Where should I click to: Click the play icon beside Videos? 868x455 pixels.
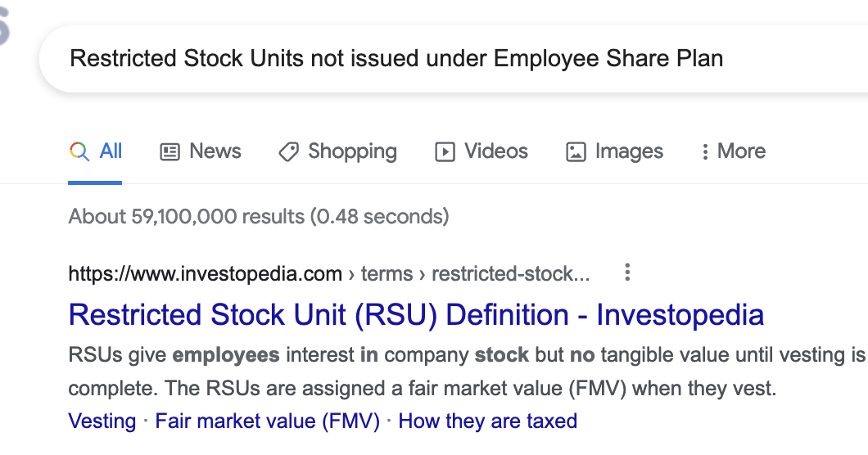point(445,151)
